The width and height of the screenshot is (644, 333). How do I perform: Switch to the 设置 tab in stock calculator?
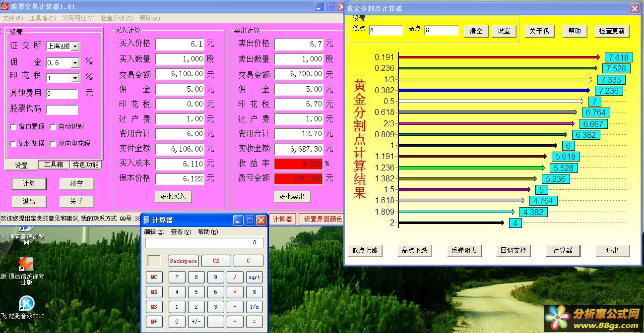pyautogui.click(x=21, y=166)
